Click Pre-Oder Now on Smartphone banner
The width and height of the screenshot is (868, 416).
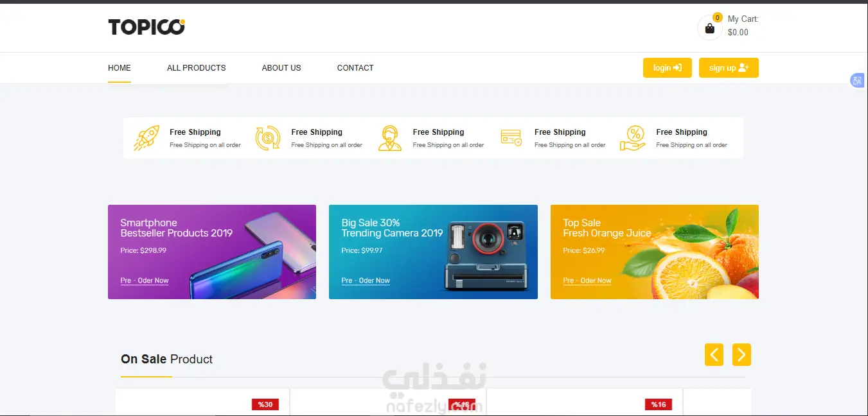(x=145, y=281)
